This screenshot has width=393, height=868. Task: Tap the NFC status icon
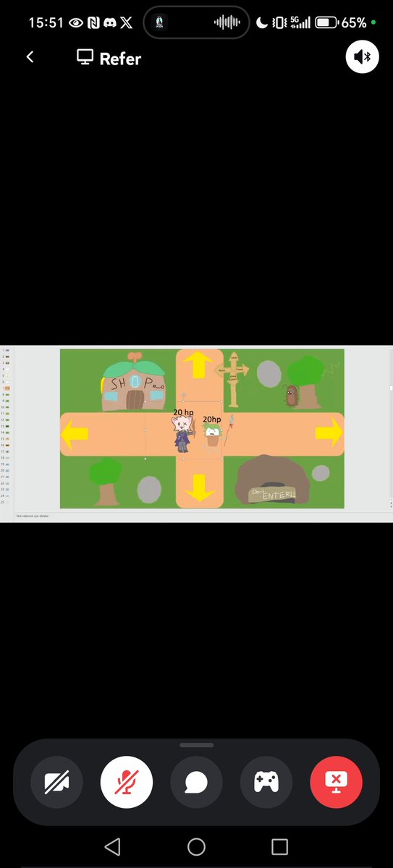(x=93, y=22)
